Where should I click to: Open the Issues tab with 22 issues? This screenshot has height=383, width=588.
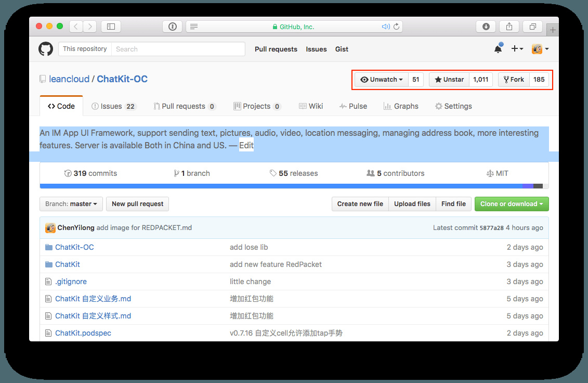point(114,106)
